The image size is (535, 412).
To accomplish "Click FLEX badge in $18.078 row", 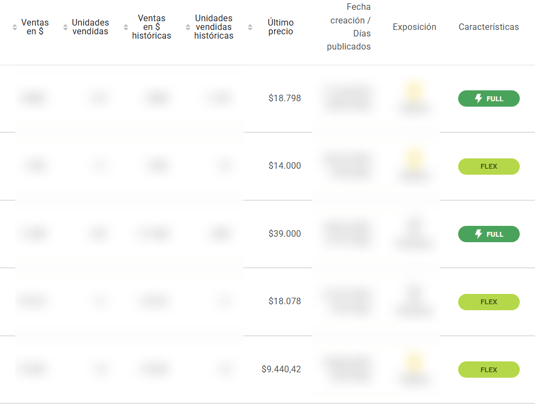I will pos(489,302).
